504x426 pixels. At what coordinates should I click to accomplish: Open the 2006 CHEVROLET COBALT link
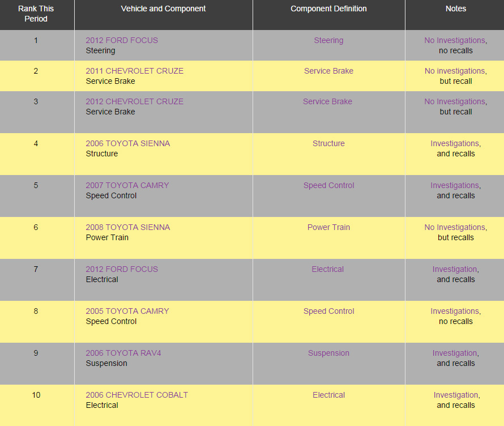[137, 395]
